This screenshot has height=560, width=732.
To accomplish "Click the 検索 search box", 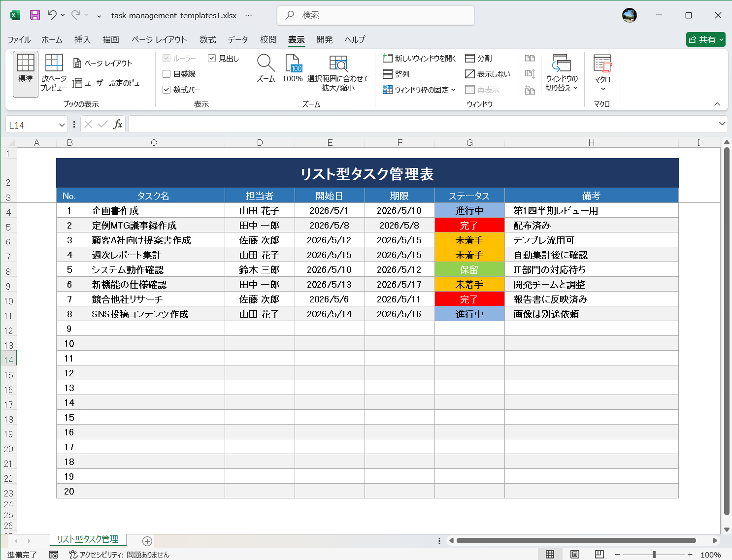I will [376, 15].
